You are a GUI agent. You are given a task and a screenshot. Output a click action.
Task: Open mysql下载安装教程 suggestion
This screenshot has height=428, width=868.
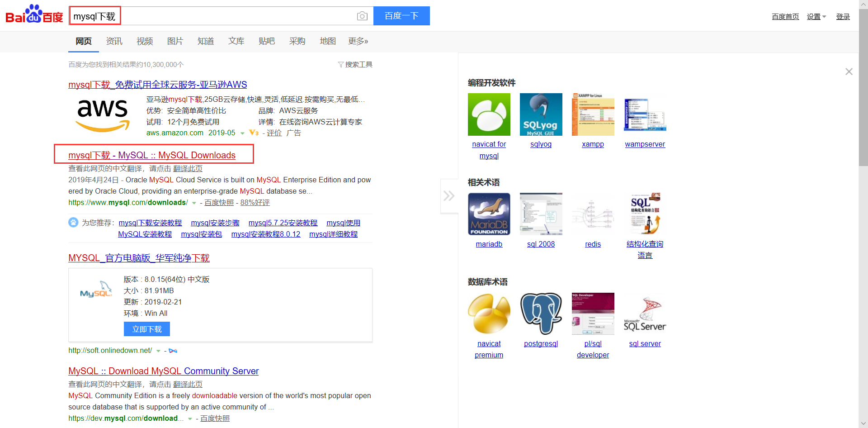pyautogui.click(x=150, y=223)
